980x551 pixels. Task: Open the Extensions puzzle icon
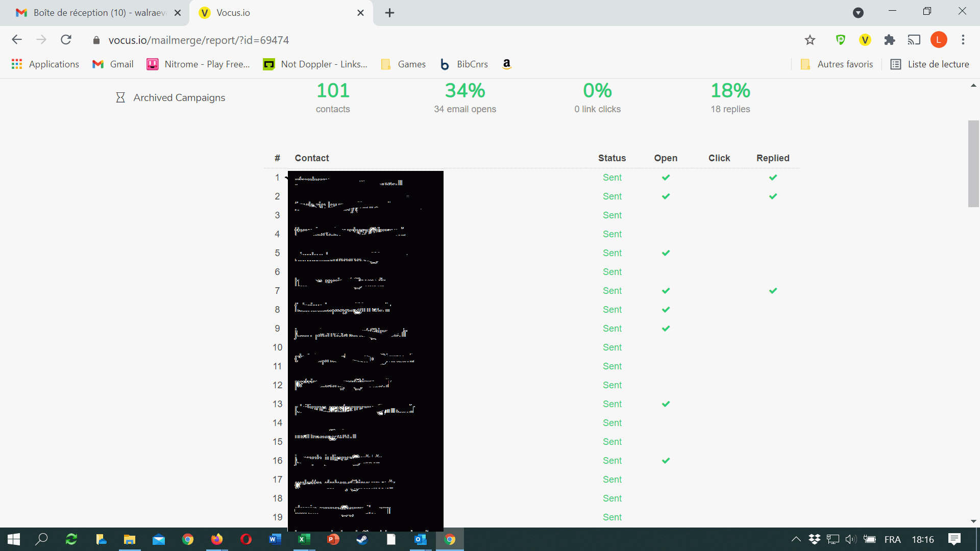890,40
